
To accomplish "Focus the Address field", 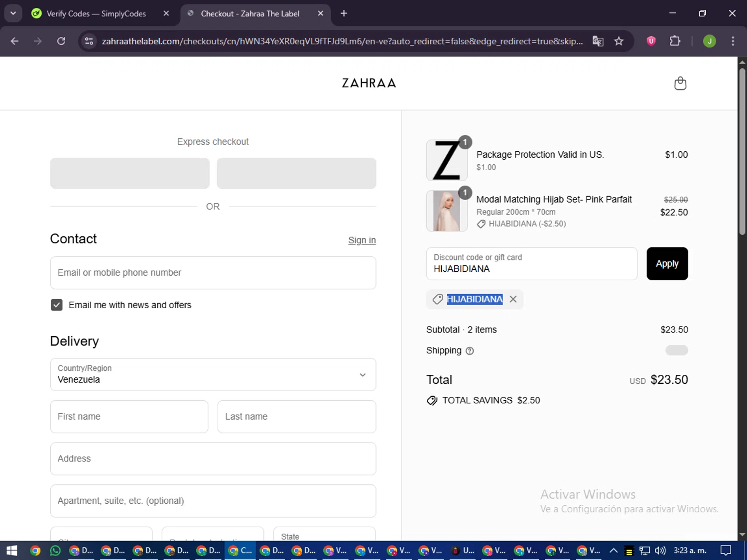I will [x=213, y=459].
